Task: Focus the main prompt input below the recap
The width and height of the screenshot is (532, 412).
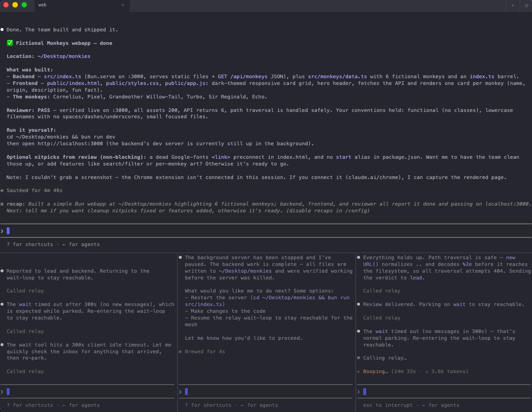Action: point(266,231)
